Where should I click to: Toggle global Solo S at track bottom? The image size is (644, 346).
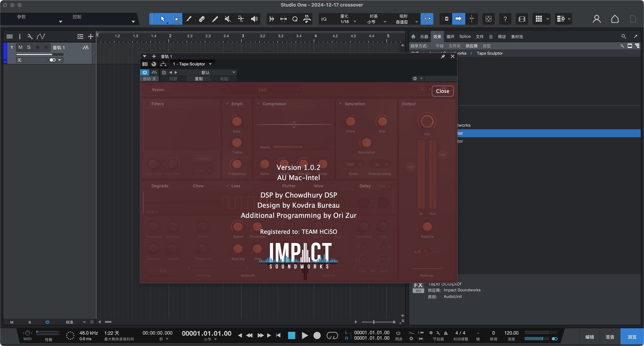point(30,322)
